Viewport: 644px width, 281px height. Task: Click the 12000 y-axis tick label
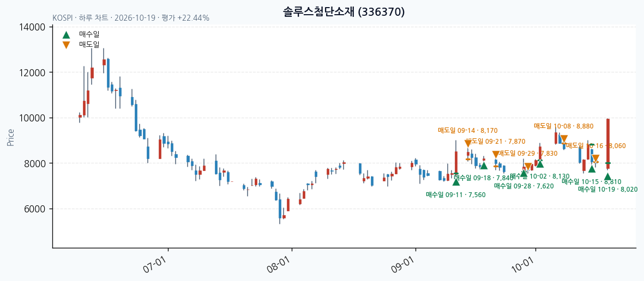(32, 72)
